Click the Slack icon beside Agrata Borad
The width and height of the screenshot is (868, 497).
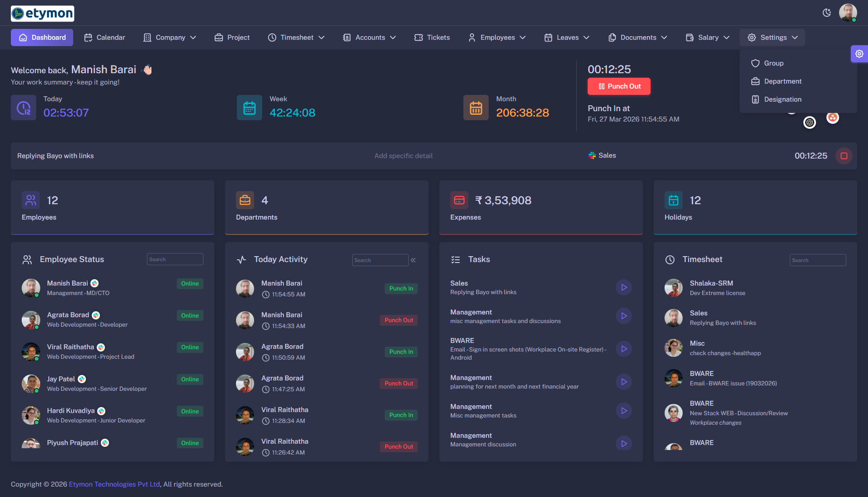coord(95,315)
